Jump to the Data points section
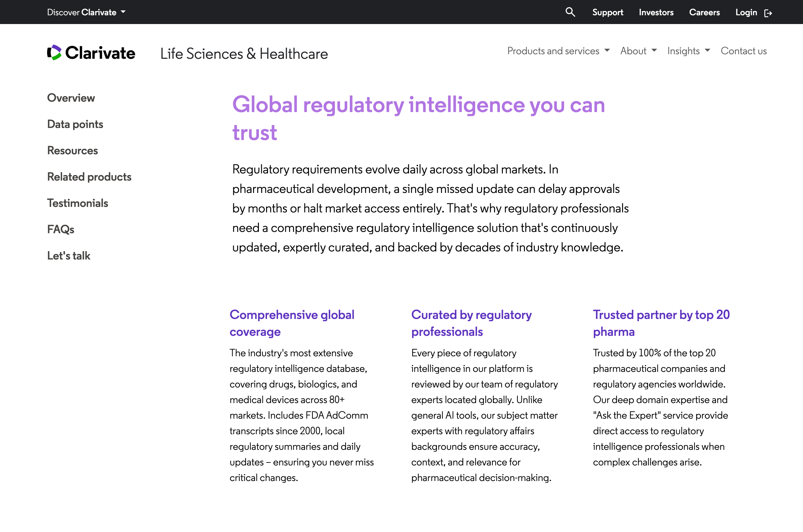Viewport: 803px width, 532px height. [75, 124]
